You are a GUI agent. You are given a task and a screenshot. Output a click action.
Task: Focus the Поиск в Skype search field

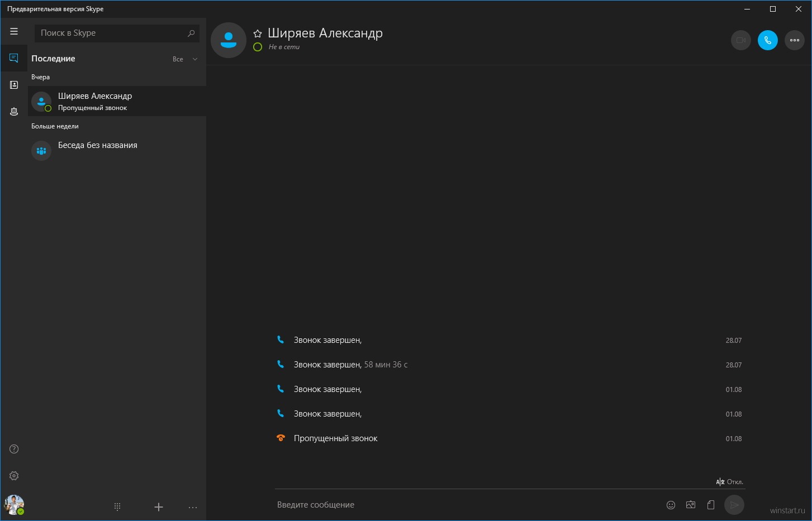(x=117, y=33)
